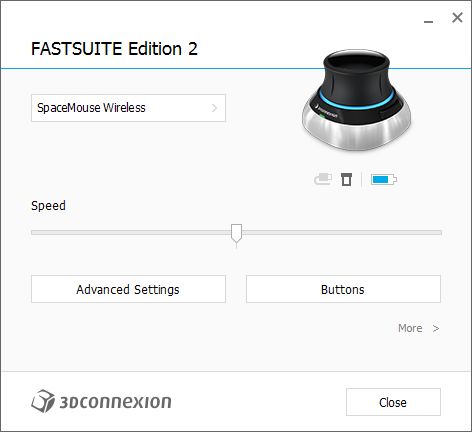Viewport: 472px width, 432px height.
Task: Click the Speed slider track right of thumb
Action: pos(342,233)
